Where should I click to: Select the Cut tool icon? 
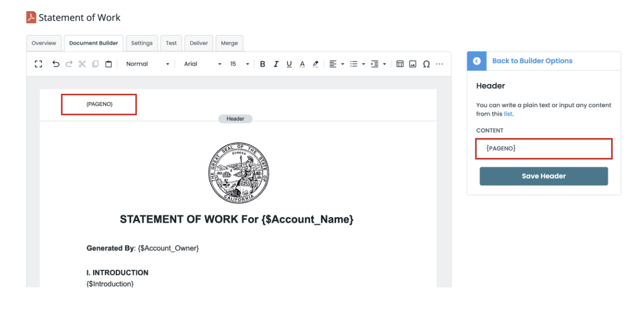tap(82, 64)
